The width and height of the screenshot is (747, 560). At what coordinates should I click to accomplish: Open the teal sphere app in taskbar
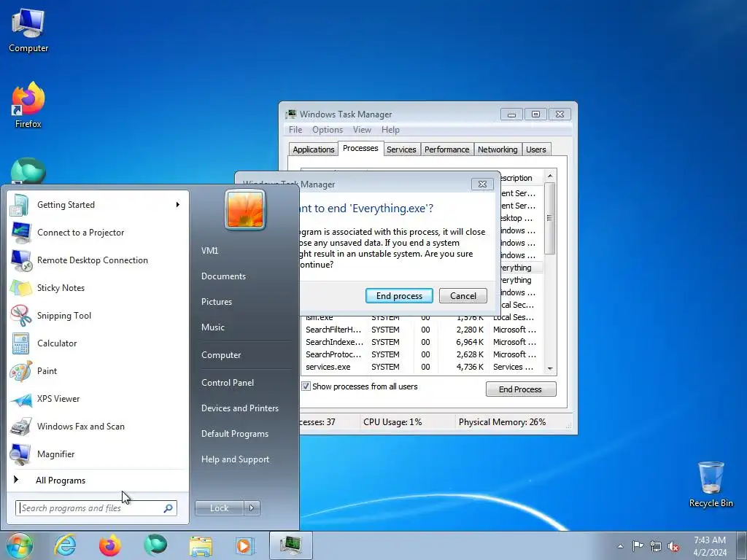[155, 545]
